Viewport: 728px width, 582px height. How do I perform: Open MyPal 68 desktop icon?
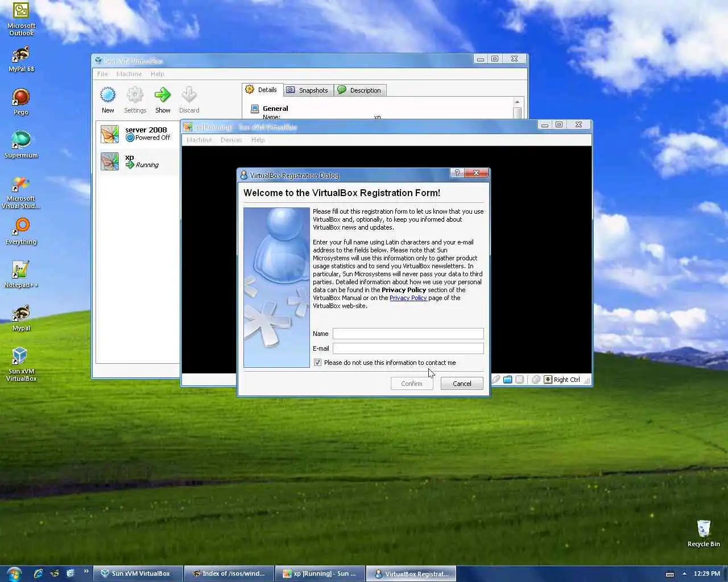tap(21, 59)
